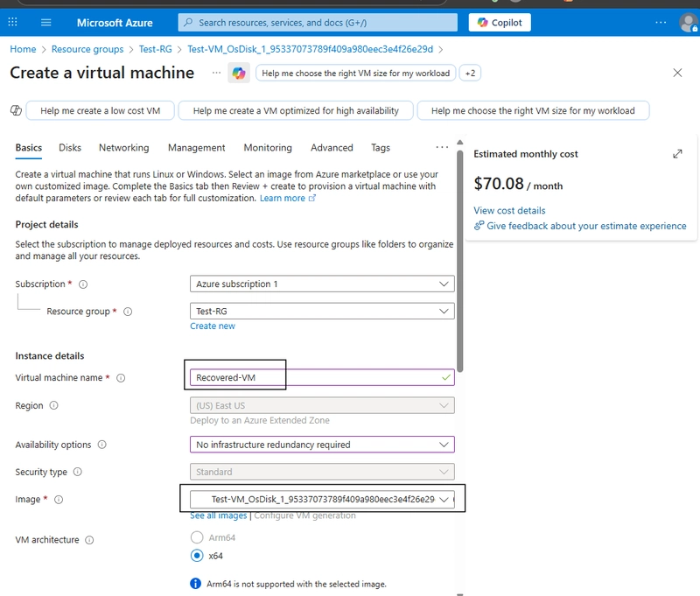This screenshot has width=700, height=596.
Task: Open the Learn more external link
Action: (x=288, y=198)
